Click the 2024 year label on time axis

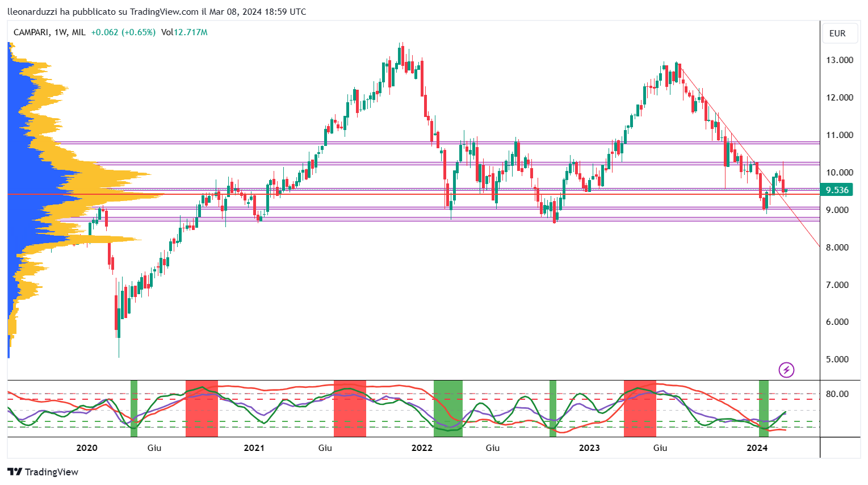(x=757, y=448)
